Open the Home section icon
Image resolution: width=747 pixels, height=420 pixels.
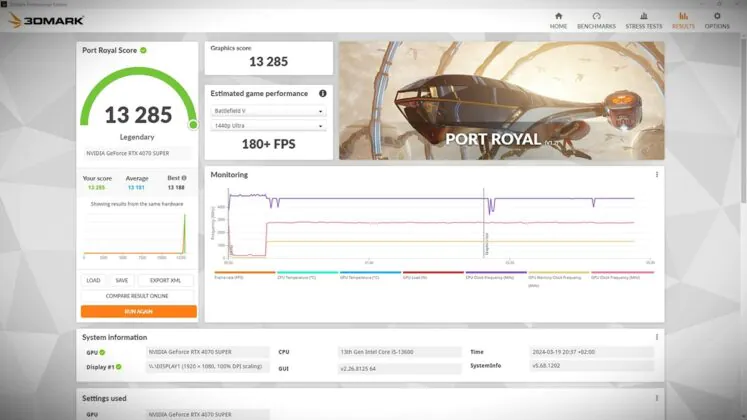pos(558,16)
